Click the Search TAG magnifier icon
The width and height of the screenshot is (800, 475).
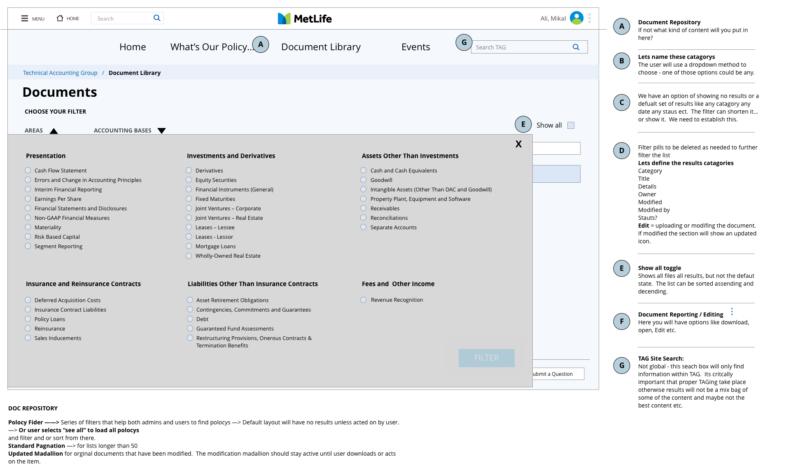[x=576, y=47]
